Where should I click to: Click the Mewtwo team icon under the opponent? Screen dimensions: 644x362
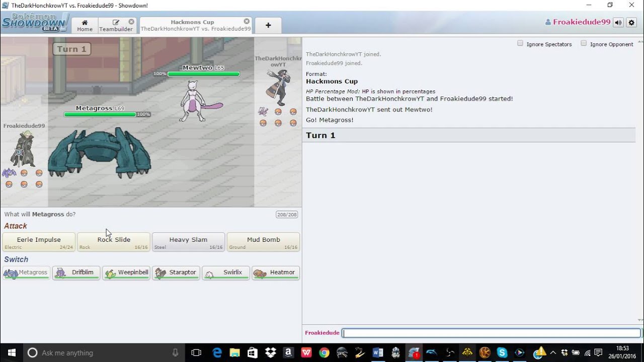pyautogui.click(x=263, y=111)
